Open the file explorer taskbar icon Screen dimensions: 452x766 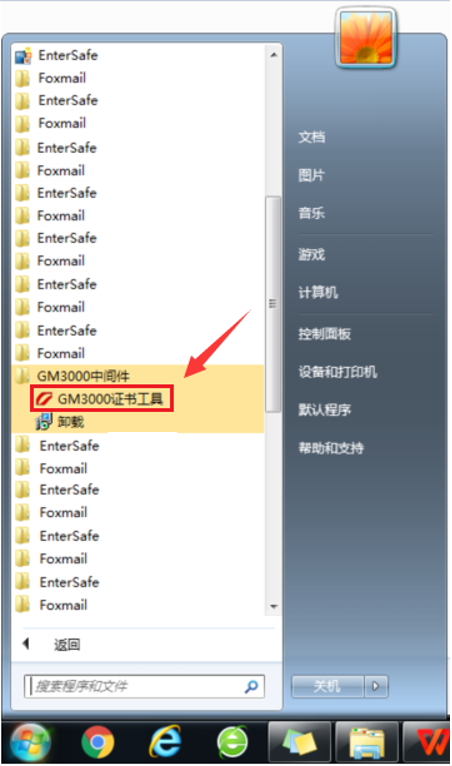367,742
